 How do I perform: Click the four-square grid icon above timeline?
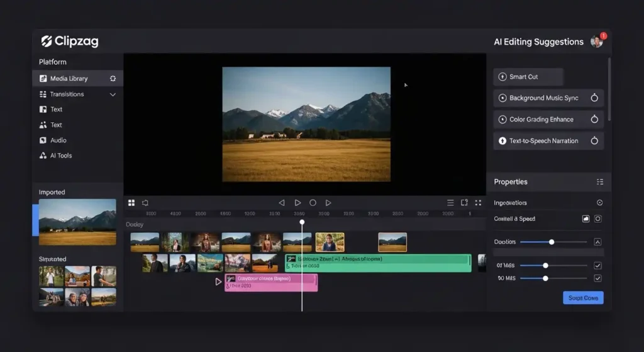pos(131,203)
